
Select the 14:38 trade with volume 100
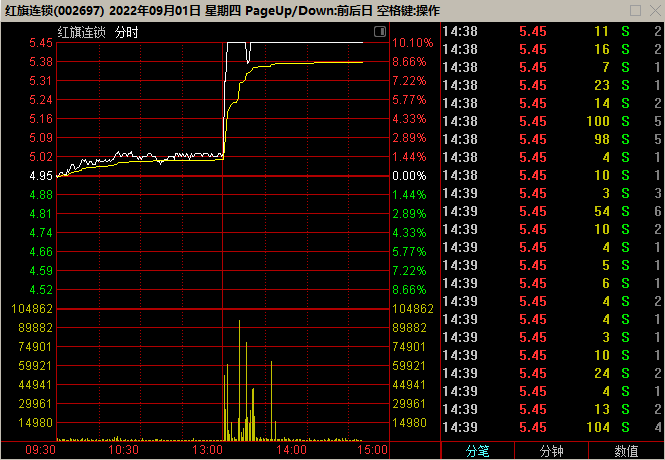pyautogui.click(x=551, y=121)
